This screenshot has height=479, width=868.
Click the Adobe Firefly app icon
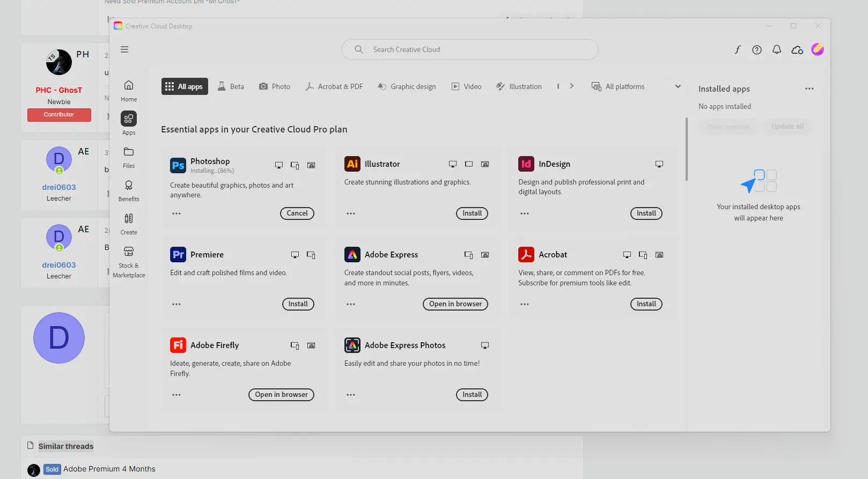point(178,345)
